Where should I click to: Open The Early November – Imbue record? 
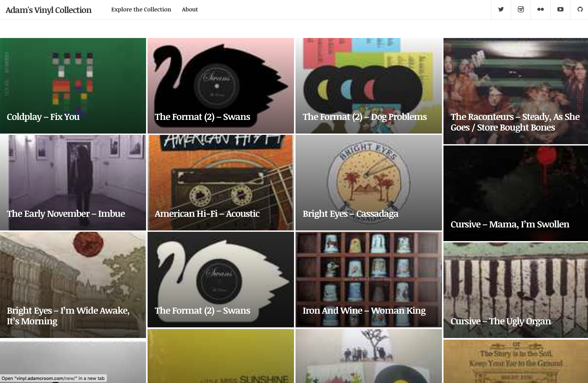coord(73,183)
